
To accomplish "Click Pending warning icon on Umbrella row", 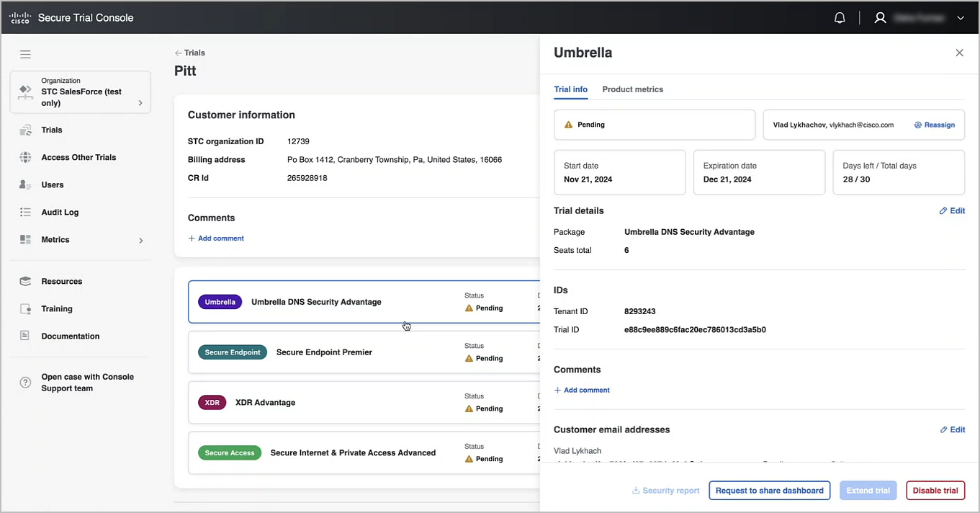I will pyautogui.click(x=469, y=308).
